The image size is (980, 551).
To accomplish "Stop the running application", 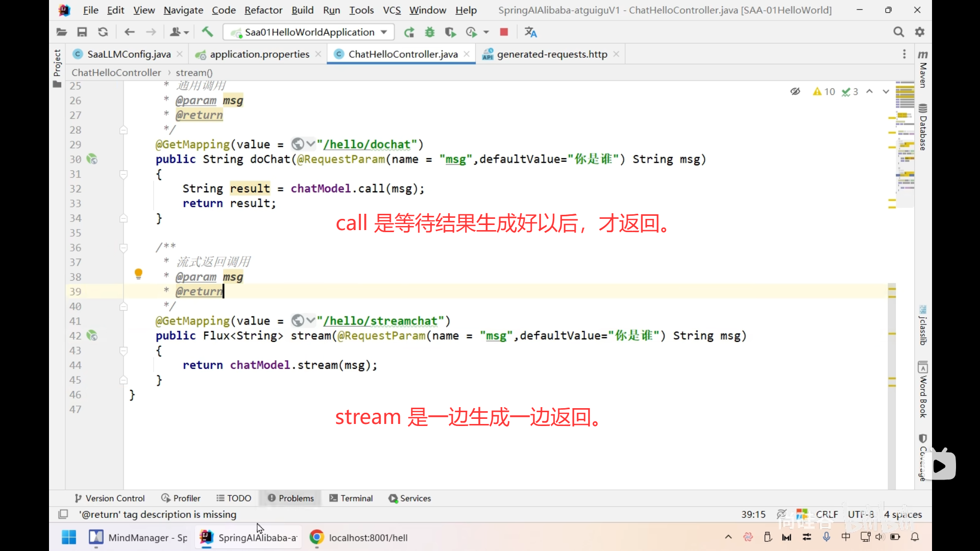I will (504, 32).
